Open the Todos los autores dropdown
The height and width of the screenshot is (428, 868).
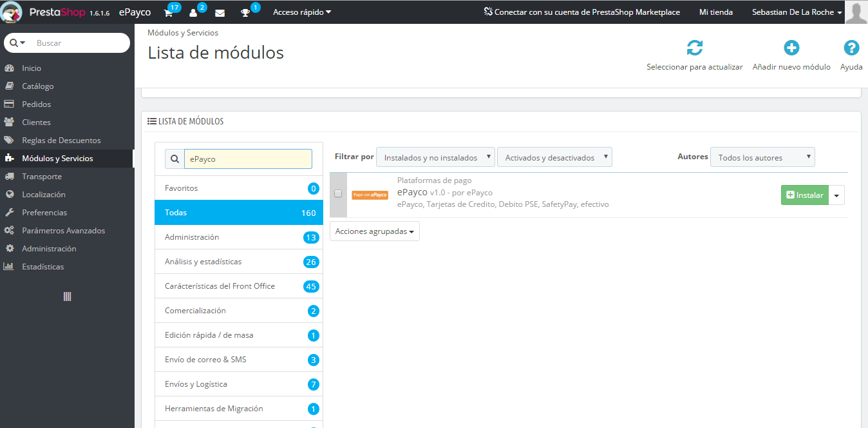click(762, 157)
